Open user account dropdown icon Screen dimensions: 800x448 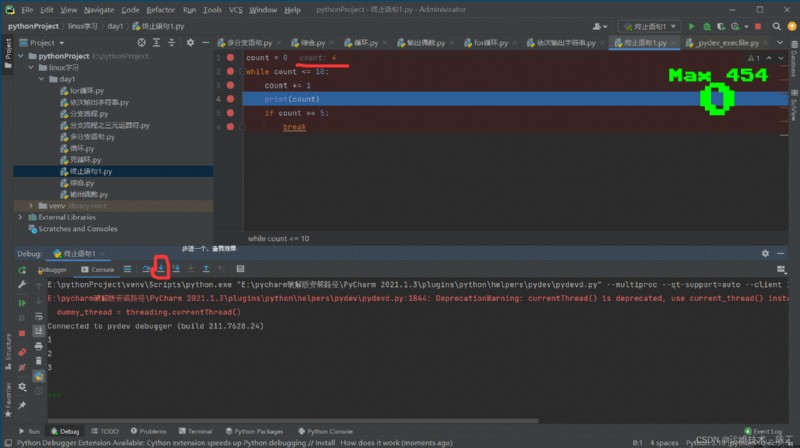coord(599,27)
